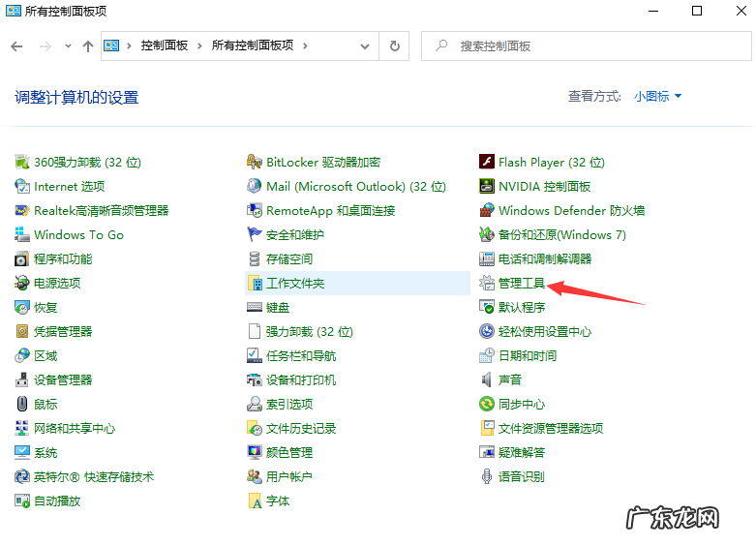Click the 所有控制面板项 breadcrumb
Screen dimensions: 756x546
(253, 45)
